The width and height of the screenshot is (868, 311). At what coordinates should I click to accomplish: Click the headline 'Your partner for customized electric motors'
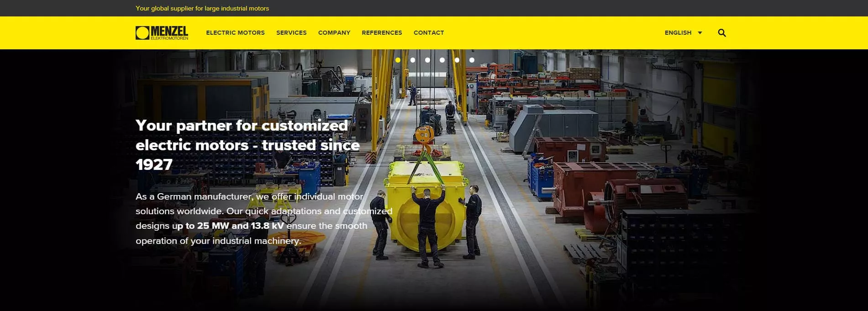tap(247, 145)
